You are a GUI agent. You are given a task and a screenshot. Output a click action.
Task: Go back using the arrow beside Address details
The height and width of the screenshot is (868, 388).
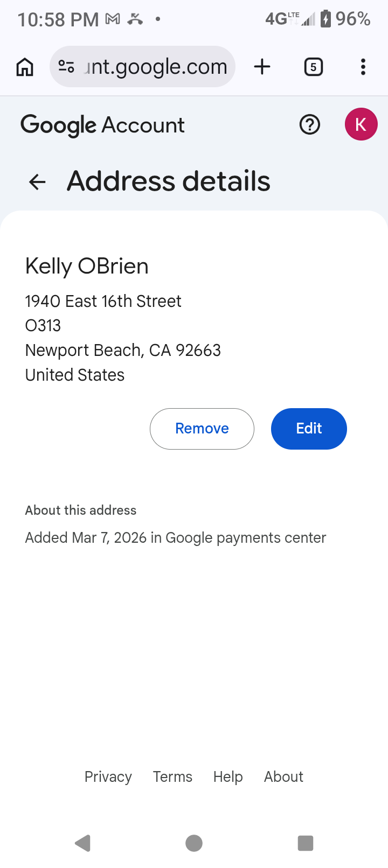coord(37,182)
